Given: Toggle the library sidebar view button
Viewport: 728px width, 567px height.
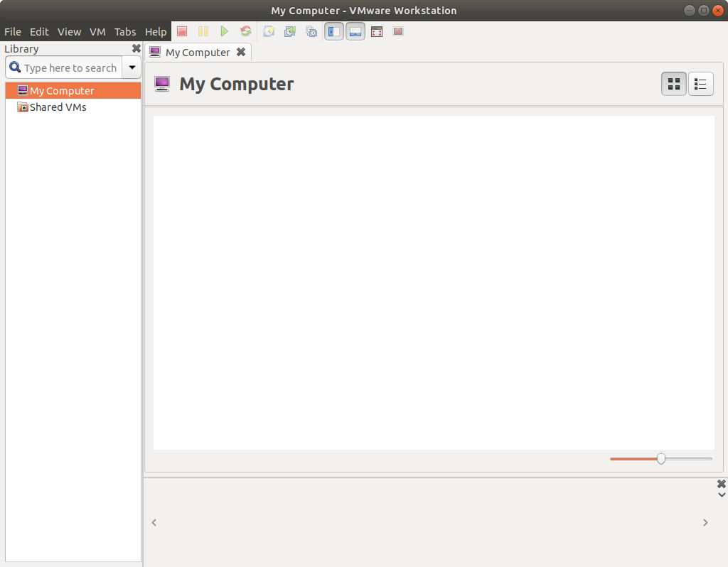Looking at the screenshot, I should 334,31.
